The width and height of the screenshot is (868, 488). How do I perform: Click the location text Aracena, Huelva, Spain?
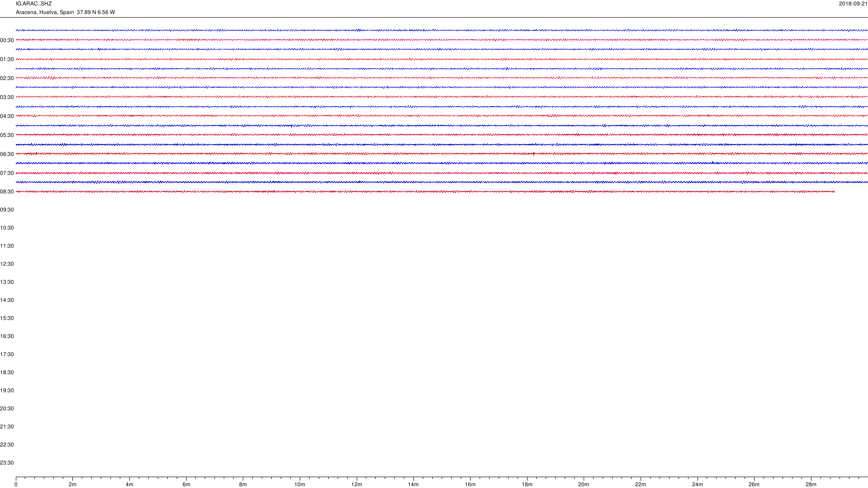[45, 12]
